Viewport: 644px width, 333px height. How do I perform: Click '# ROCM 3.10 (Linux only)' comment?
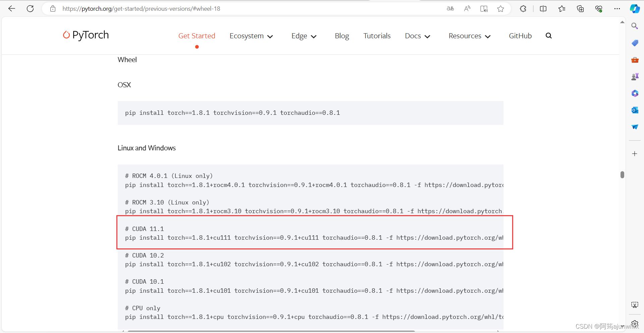coord(167,202)
